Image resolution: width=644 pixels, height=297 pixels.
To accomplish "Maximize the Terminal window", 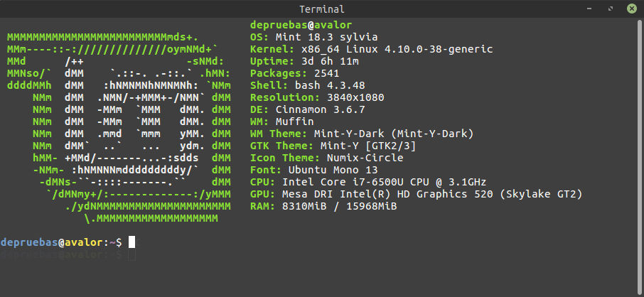I will click(x=611, y=9).
